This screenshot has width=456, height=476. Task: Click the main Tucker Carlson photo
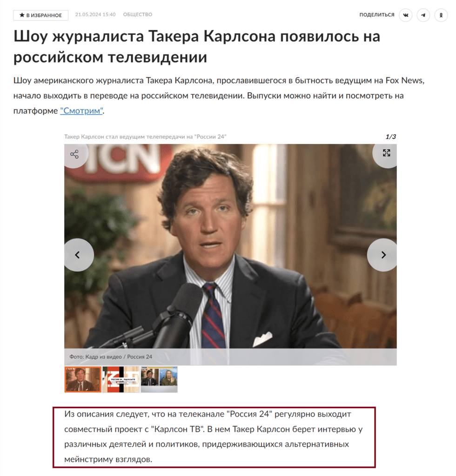[x=230, y=246]
